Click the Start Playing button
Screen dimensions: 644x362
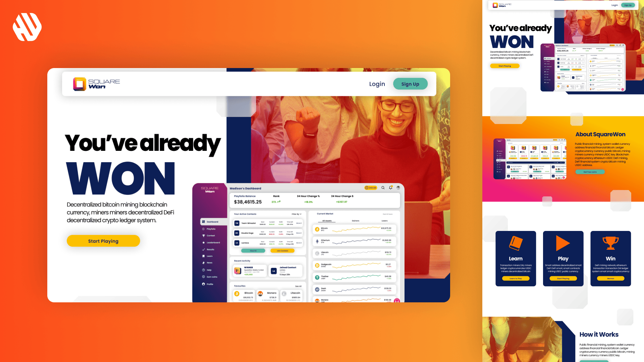[103, 241]
